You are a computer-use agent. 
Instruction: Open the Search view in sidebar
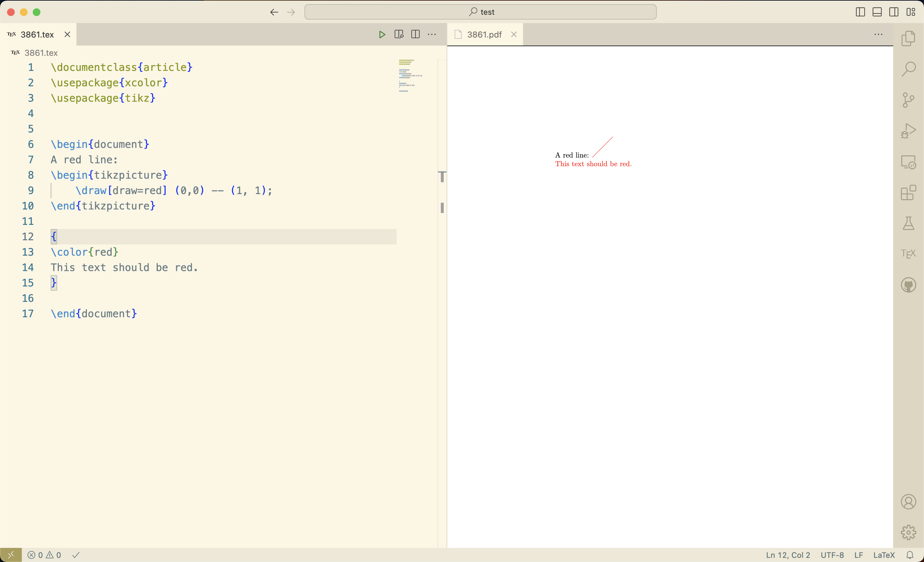pos(908,69)
